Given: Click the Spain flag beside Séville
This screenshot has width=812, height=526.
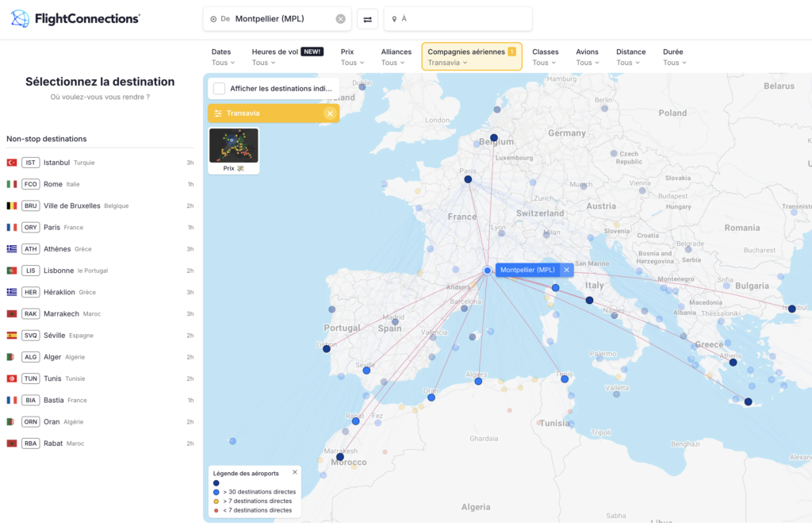Looking at the screenshot, I should click(11, 336).
